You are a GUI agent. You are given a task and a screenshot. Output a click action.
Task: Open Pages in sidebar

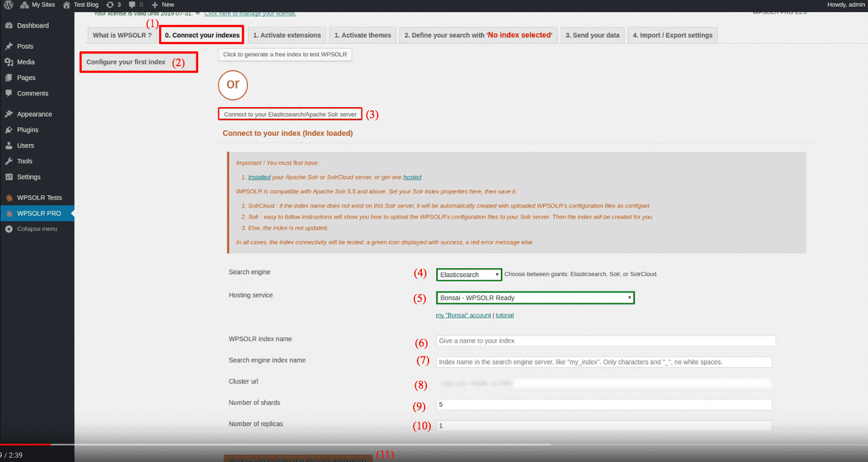37,78
